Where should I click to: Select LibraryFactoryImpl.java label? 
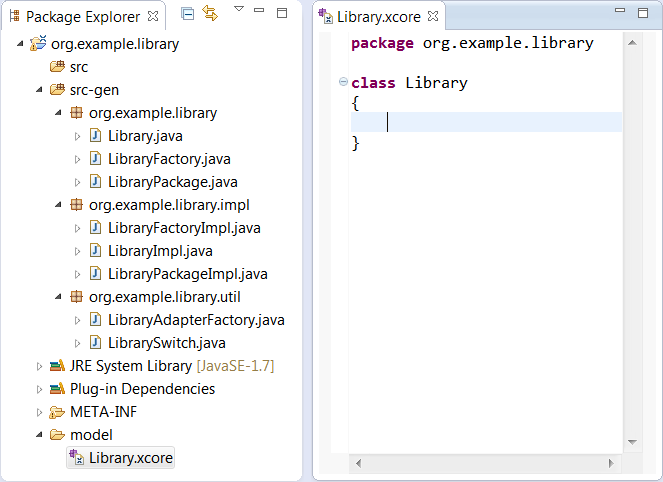tap(184, 228)
